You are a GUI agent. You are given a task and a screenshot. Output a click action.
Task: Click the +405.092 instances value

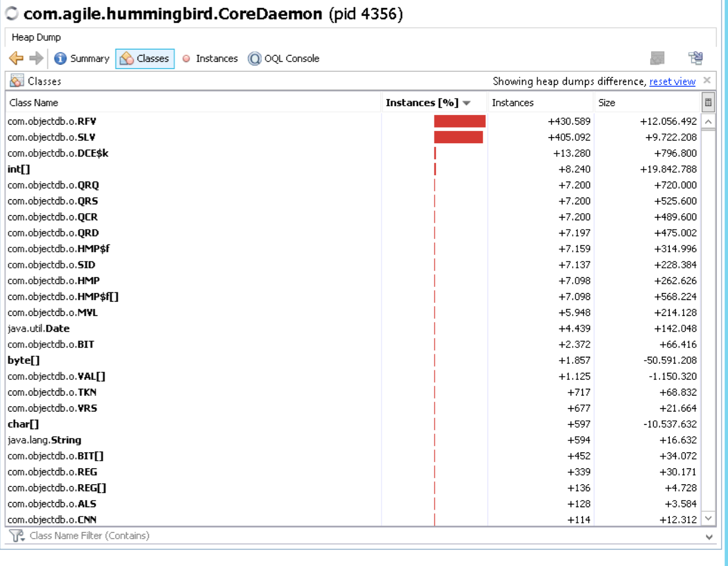point(569,137)
